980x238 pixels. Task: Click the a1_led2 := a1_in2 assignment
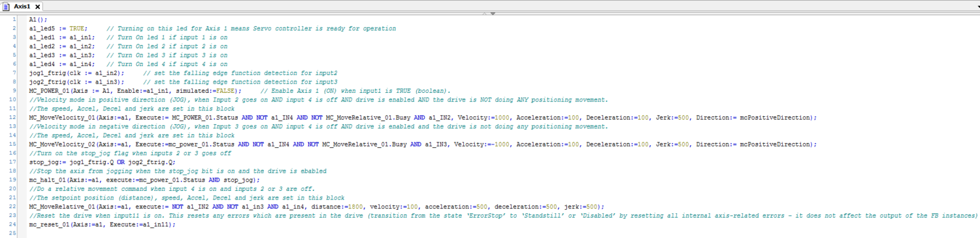click(x=61, y=46)
